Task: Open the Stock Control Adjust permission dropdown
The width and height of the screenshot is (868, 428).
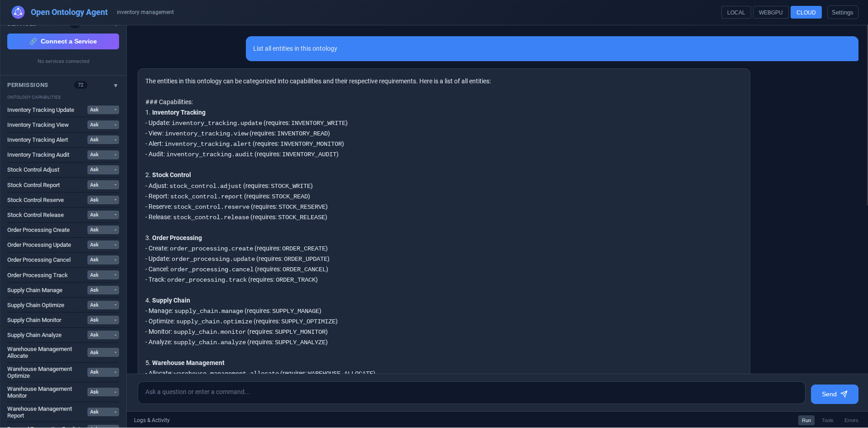Action: [x=103, y=169]
